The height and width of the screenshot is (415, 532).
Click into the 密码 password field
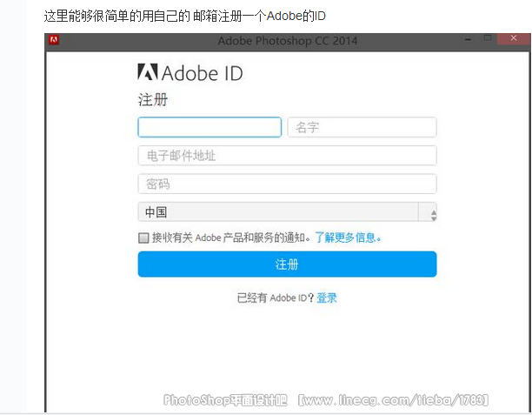[288, 184]
